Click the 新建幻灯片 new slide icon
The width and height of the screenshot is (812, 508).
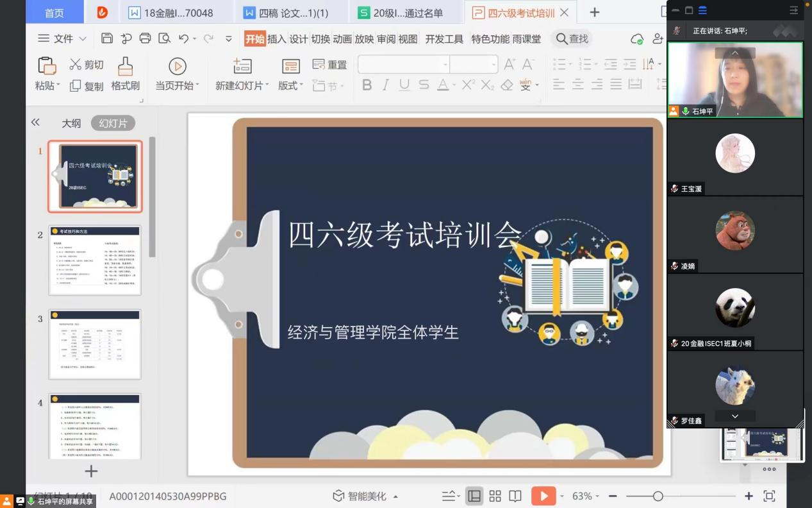coord(242,65)
